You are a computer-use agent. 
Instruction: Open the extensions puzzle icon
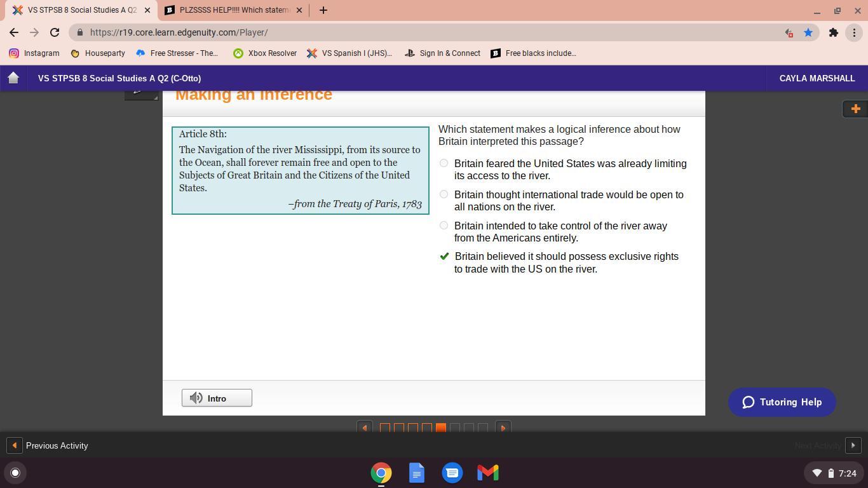[x=833, y=32]
